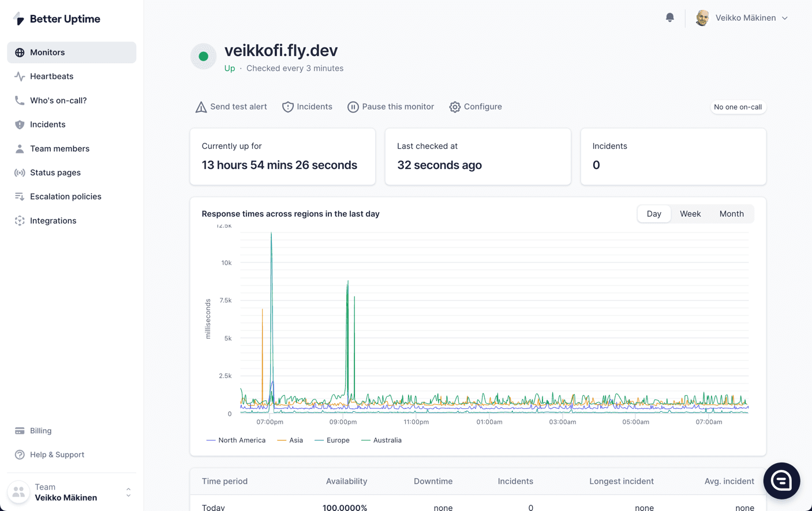Screen dimensions: 812x511
Task: Click the Escalation policies icon
Action: [x=20, y=197]
